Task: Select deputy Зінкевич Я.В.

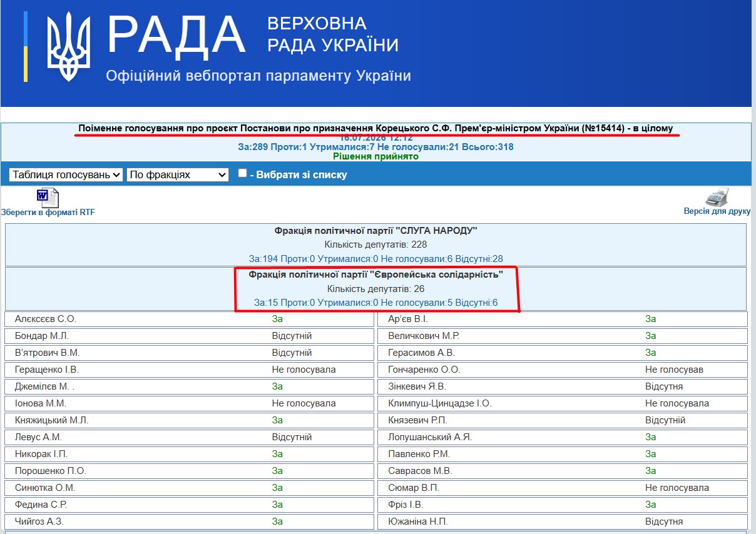Action: 417,386
